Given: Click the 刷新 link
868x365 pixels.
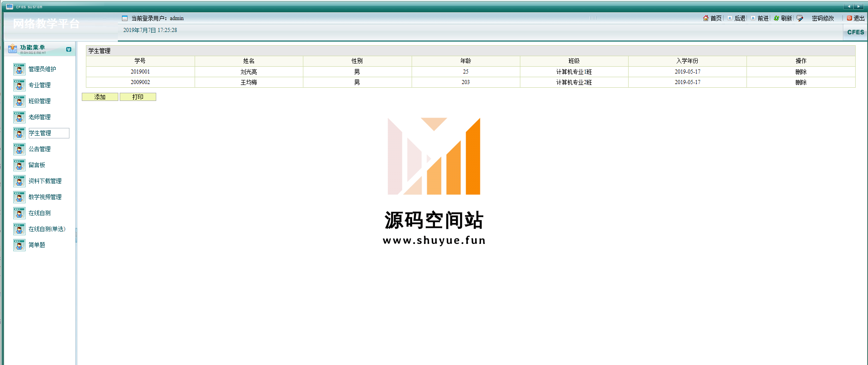Looking at the screenshot, I should [786, 18].
